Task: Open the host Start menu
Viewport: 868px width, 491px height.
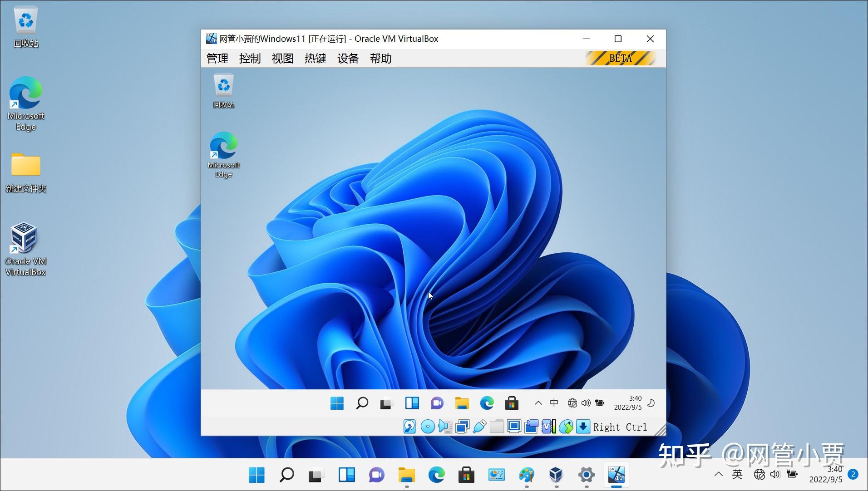Action: [256, 475]
